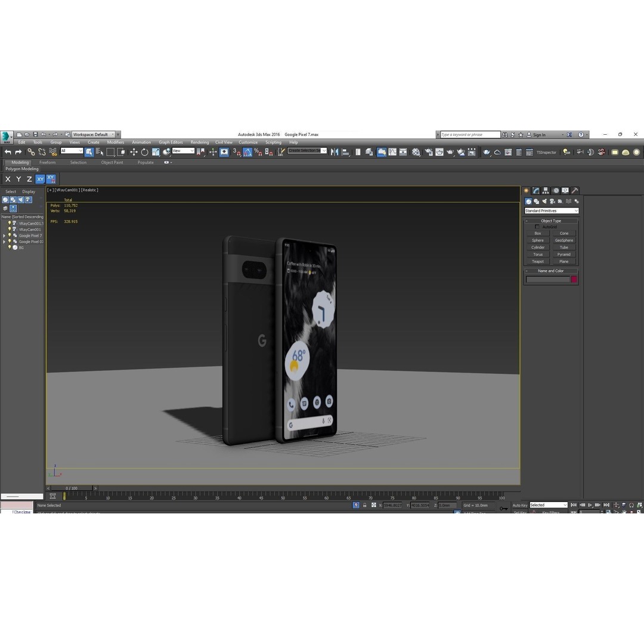
Task: Open the Modify panel tab icon
Action: (x=535, y=191)
